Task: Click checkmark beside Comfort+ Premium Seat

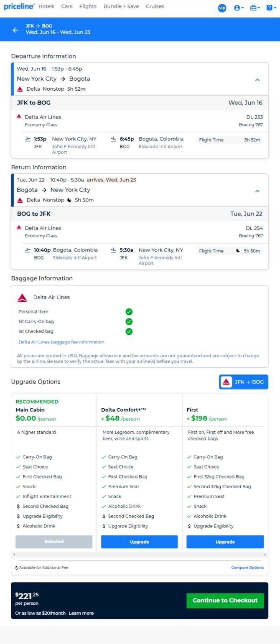Action: [104, 486]
